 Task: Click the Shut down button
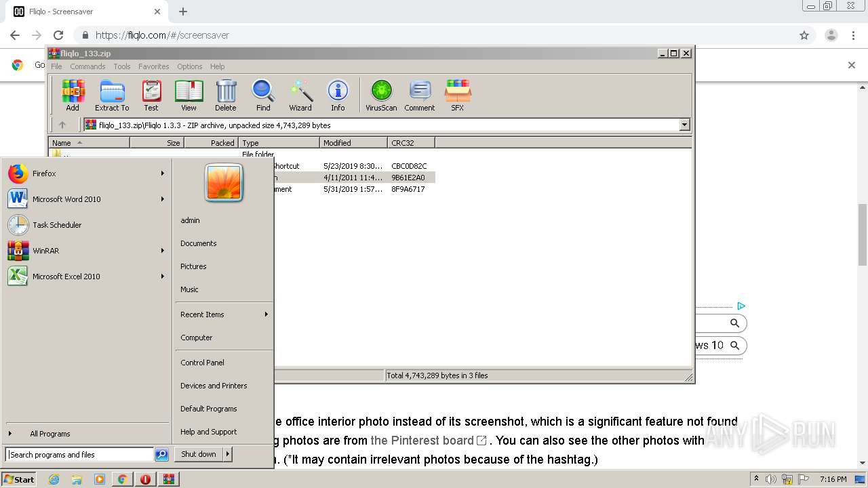199,454
